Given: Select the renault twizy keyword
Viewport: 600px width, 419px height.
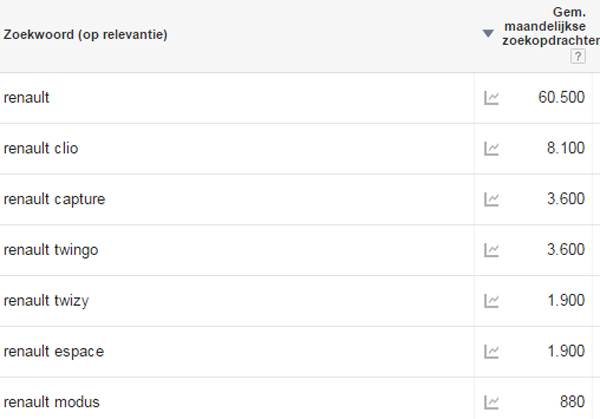Looking at the screenshot, I should coord(46,301).
